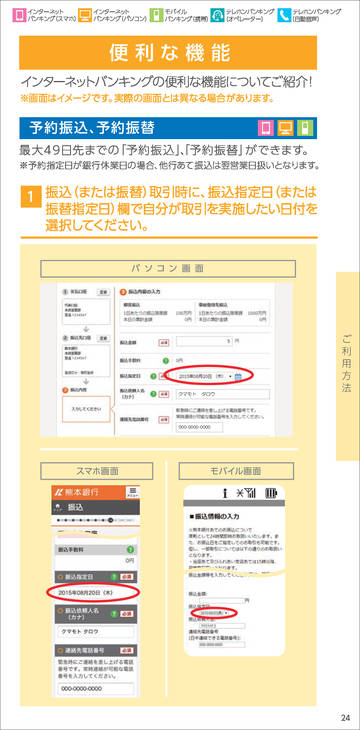Click the 熊本銀行 logo in smartphone screen
Viewport: 360px width, 730px height.
point(77,493)
